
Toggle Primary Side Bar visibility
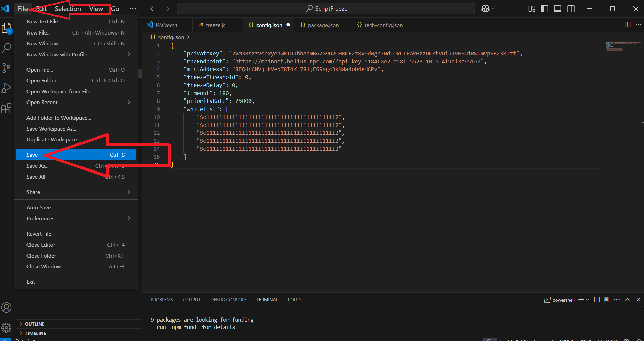[545, 9]
